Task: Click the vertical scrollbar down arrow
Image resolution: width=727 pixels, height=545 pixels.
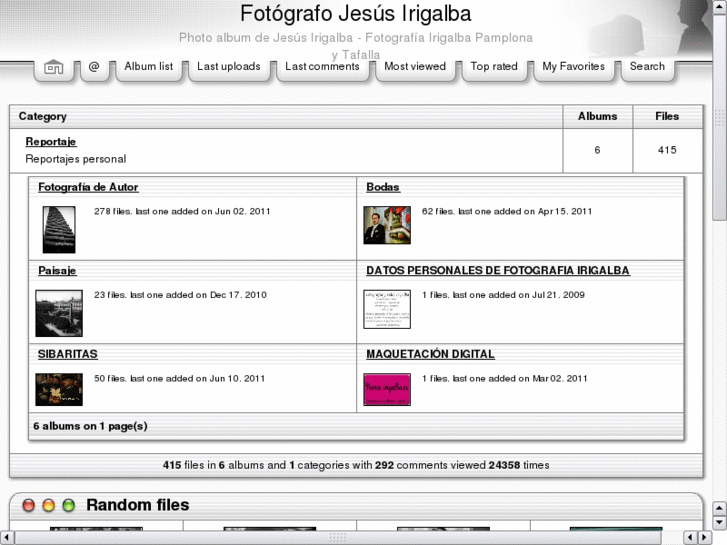Action: (719, 522)
